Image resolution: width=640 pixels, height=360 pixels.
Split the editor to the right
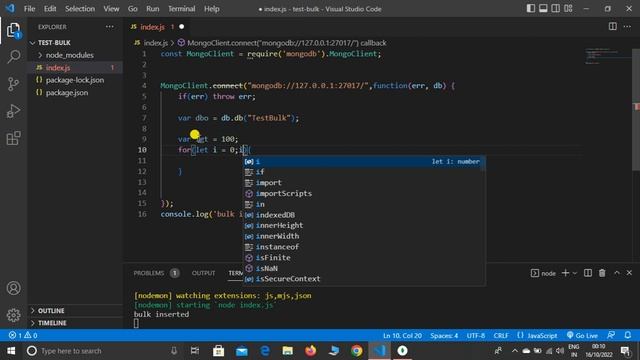(x=613, y=27)
